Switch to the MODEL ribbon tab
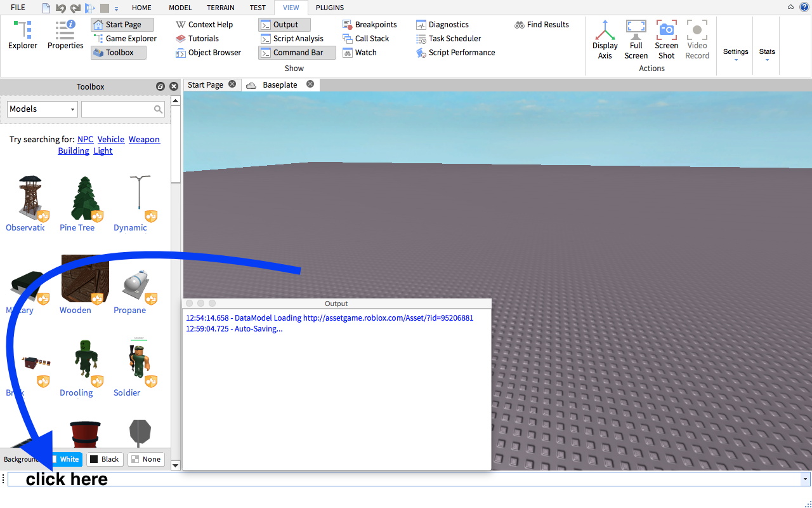The image size is (812, 508). pos(180,8)
